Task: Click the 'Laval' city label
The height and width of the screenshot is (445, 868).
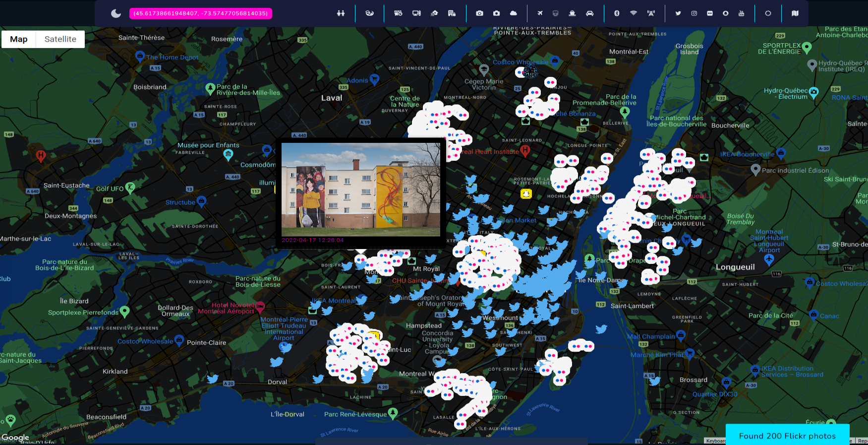Action: tap(332, 98)
